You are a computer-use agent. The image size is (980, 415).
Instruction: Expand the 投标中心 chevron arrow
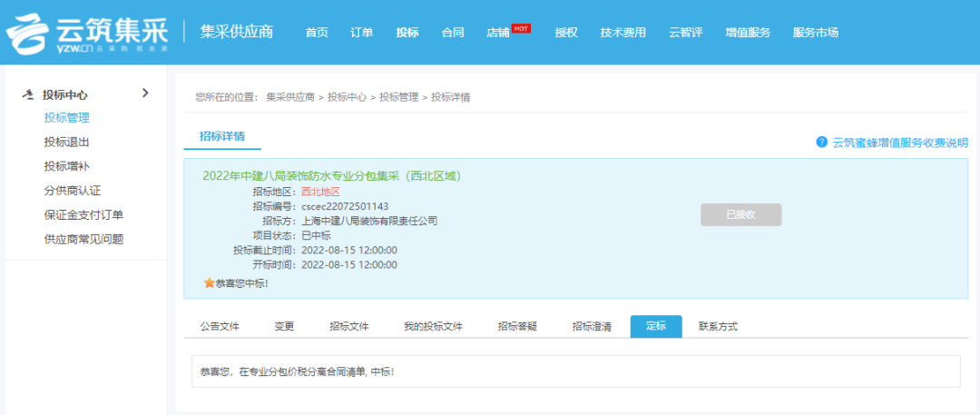[x=145, y=94]
